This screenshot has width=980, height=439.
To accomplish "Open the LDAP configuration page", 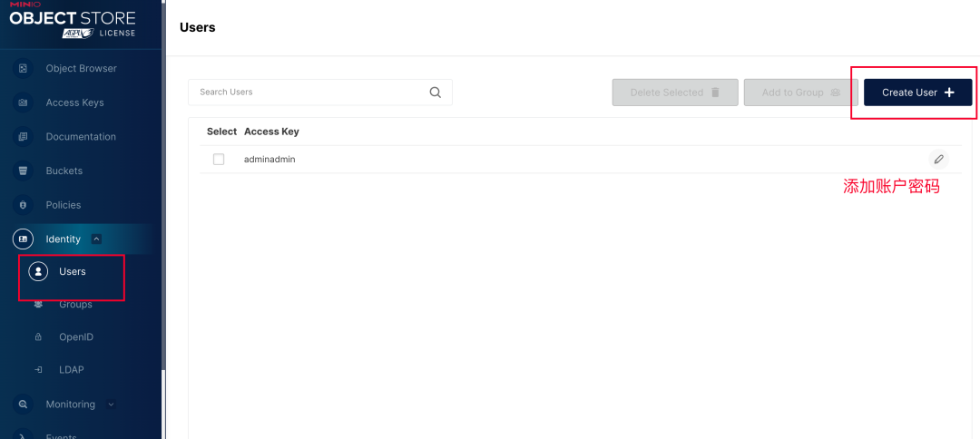I will tap(71, 370).
